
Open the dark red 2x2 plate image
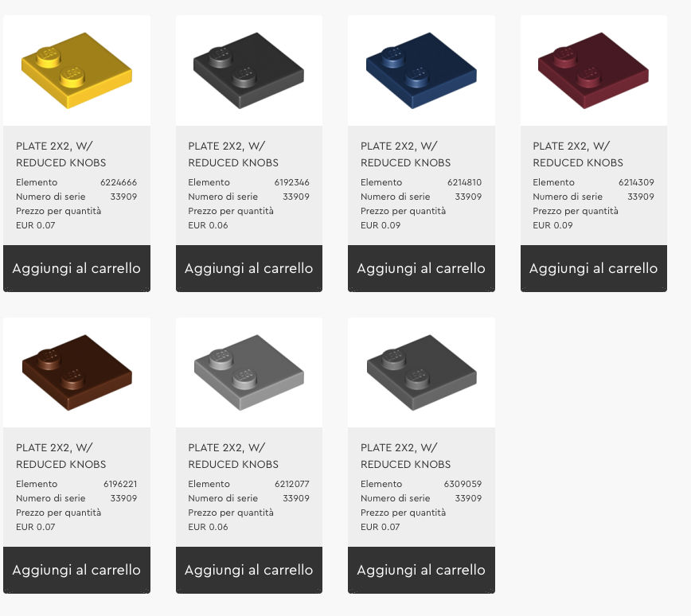pyautogui.click(x=594, y=71)
